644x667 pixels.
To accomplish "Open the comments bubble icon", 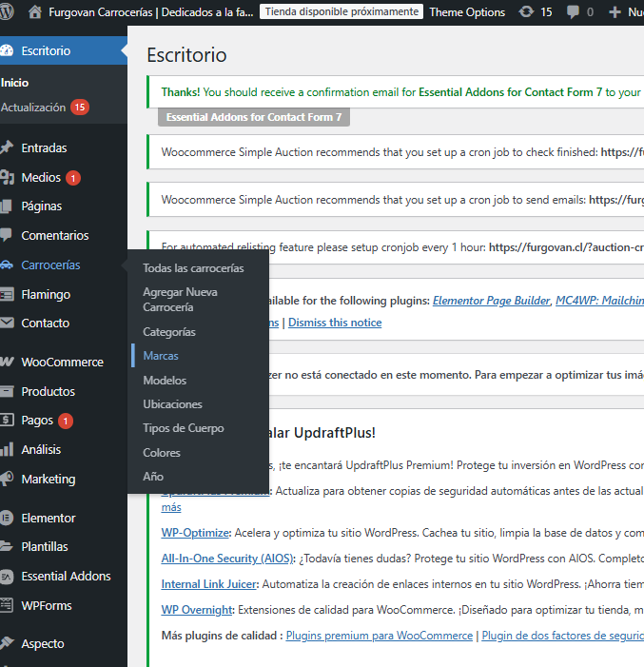I will click(x=573, y=12).
